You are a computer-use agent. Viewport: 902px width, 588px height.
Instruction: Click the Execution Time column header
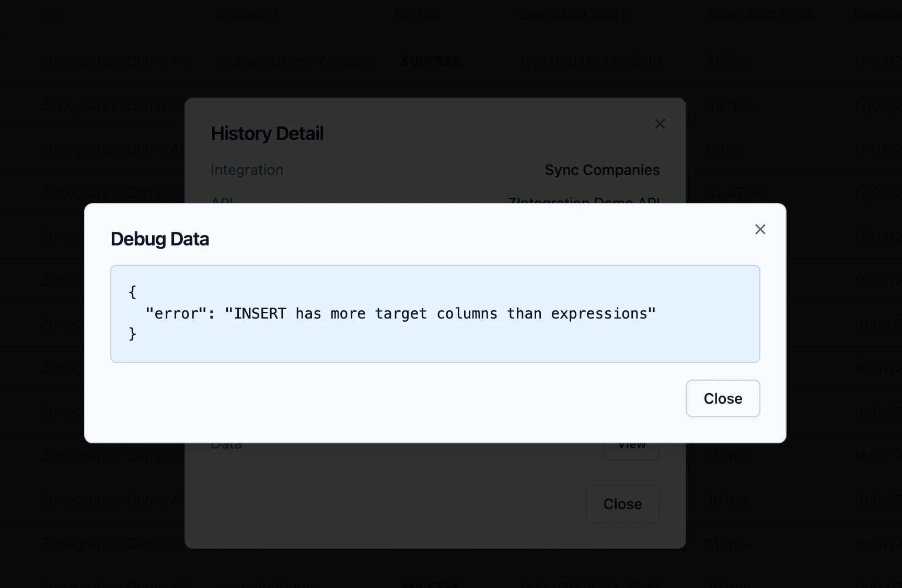pos(760,15)
